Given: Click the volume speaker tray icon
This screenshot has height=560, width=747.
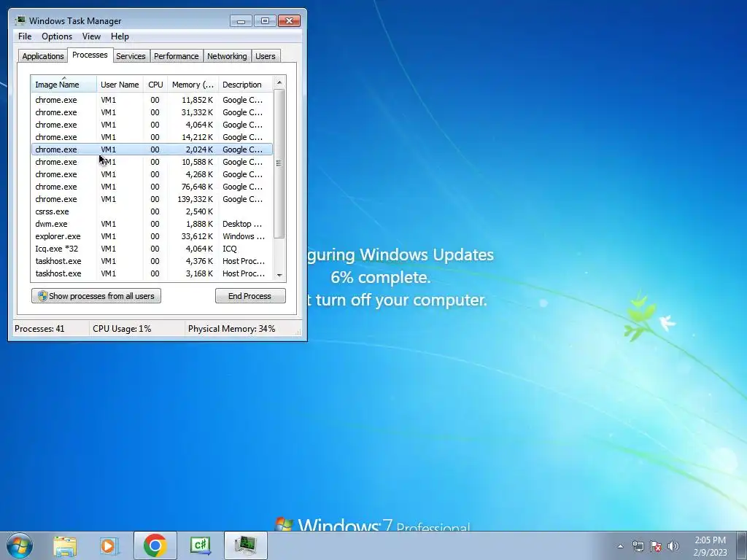Looking at the screenshot, I should (673, 546).
